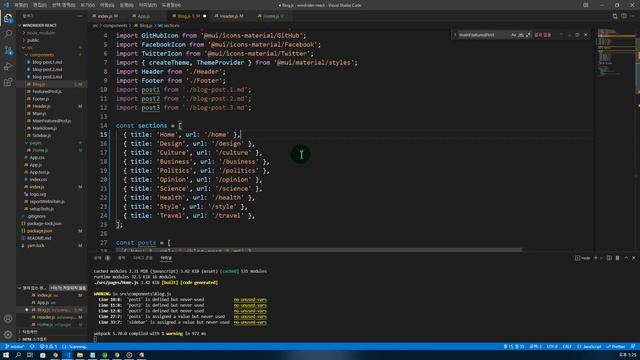Open the Run and Debug view
This screenshot has width=640, height=360.
(8, 66)
